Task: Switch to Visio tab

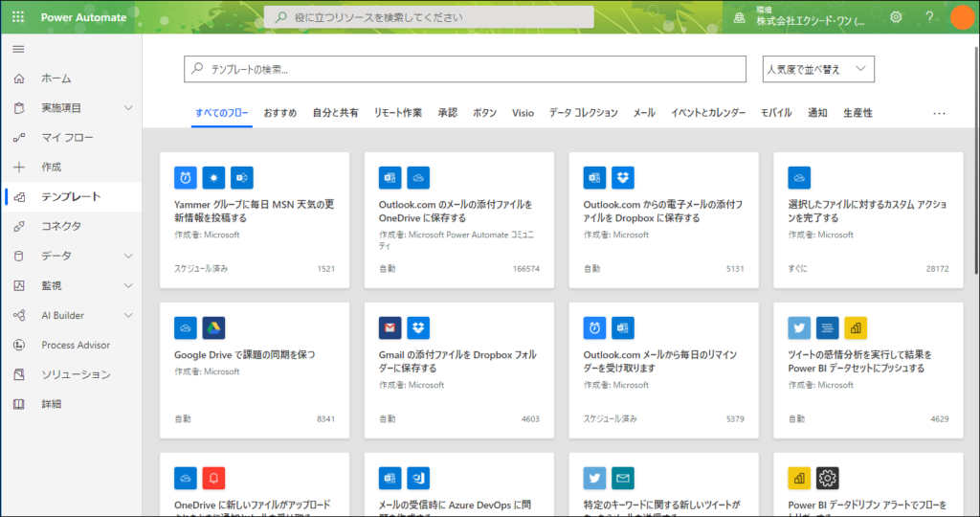Action: click(x=523, y=113)
